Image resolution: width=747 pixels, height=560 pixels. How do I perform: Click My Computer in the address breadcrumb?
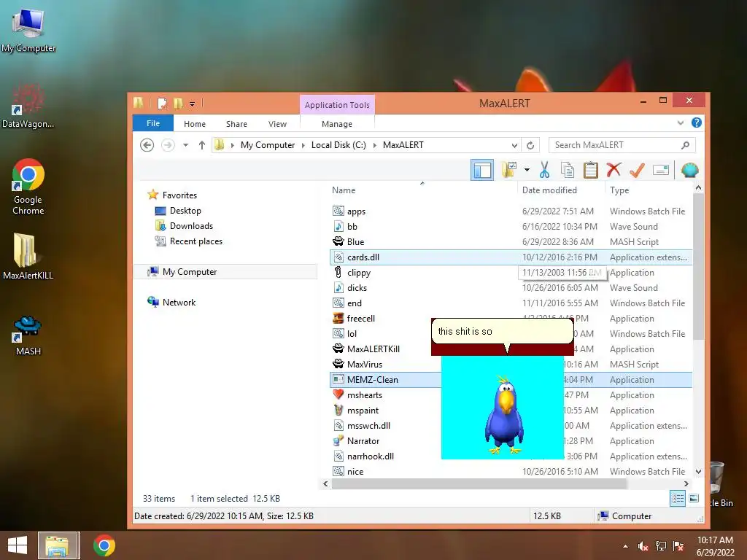pyautogui.click(x=267, y=145)
